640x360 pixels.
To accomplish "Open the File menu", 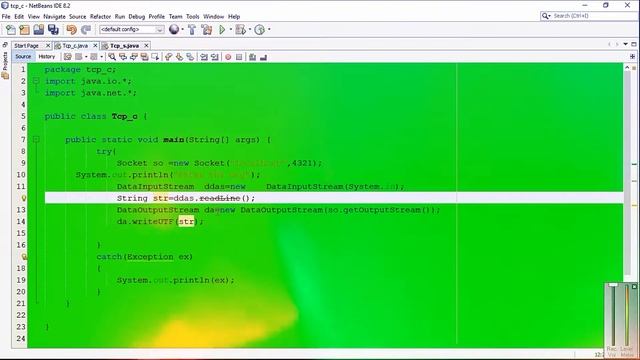I will pos(6,17).
